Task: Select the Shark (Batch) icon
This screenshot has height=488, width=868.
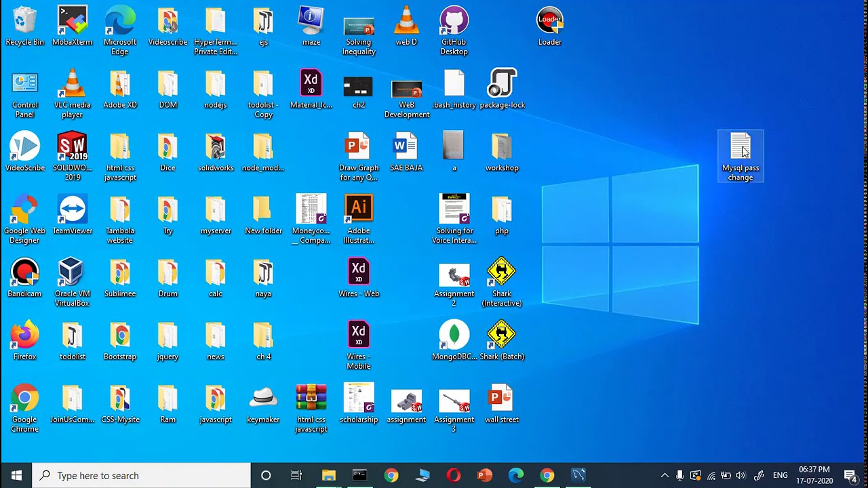Action: click(502, 342)
